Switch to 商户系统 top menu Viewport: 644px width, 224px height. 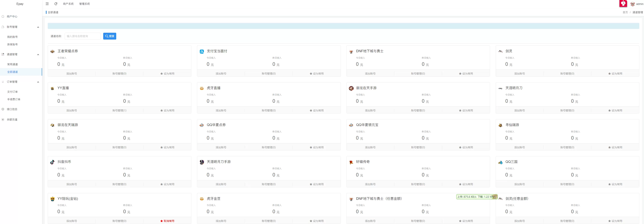click(x=68, y=4)
